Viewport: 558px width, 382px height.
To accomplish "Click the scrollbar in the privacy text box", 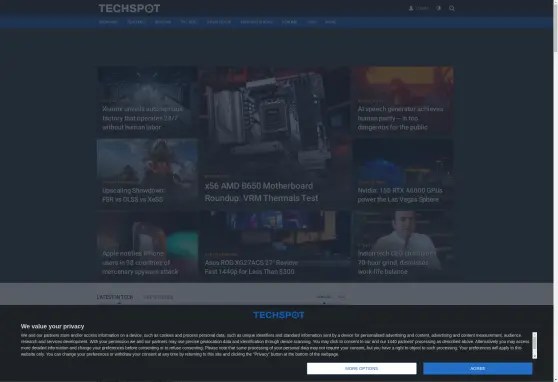I will click(x=535, y=345).
